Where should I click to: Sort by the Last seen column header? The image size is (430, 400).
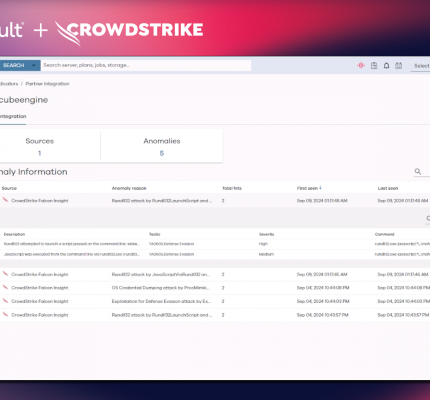[388, 188]
